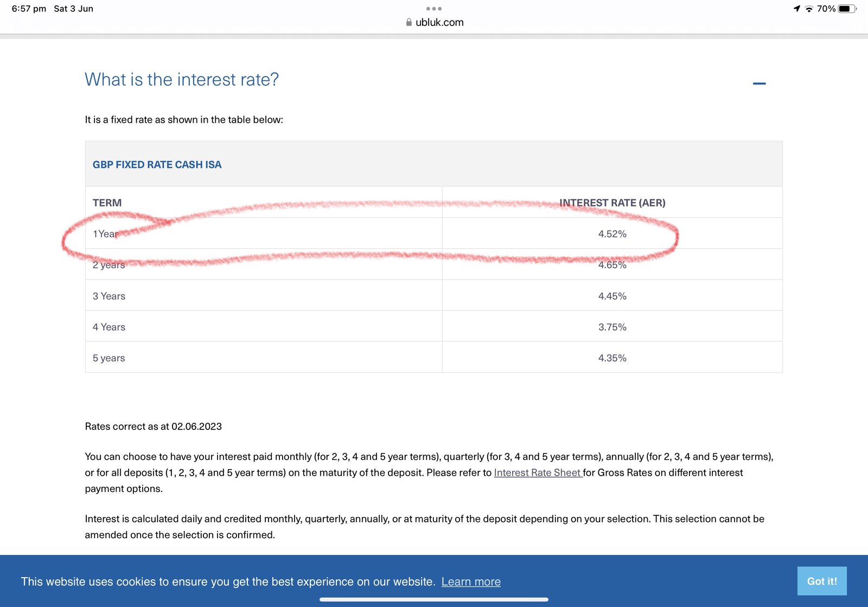Image resolution: width=868 pixels, height=607 pixels.
Task: Tap the padlock icon beside ubluk.com
Action: pos(409,22)
